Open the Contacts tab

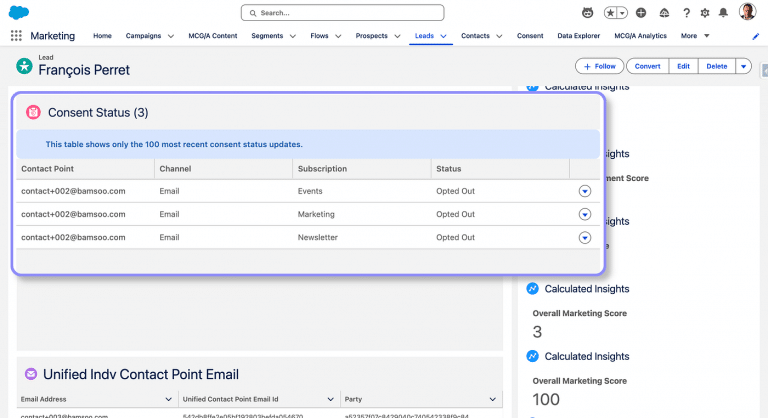tap(475, 36)
